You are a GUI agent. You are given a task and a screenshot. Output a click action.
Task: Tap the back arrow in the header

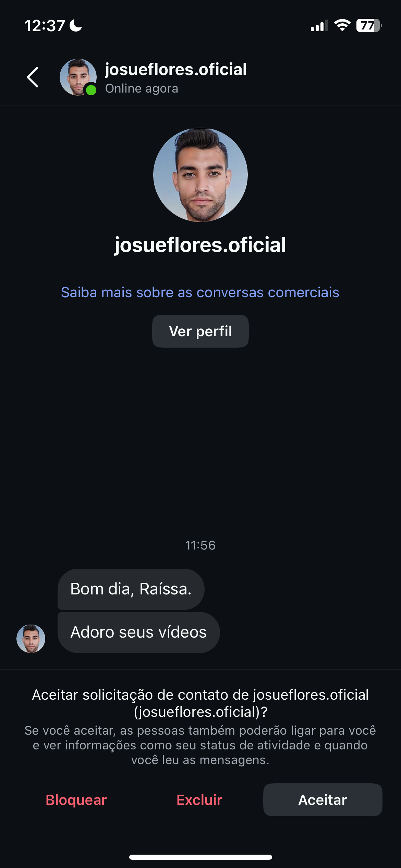(33, 77)
